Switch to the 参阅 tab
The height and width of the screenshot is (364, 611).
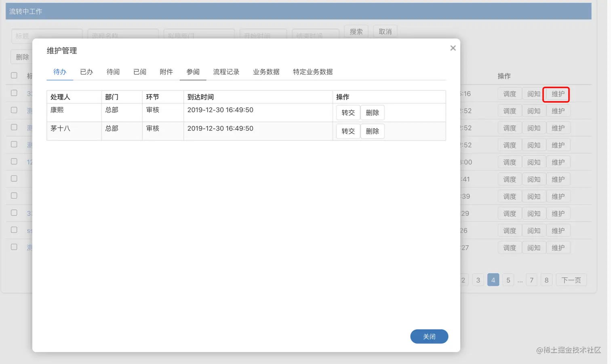pos(193,72)
